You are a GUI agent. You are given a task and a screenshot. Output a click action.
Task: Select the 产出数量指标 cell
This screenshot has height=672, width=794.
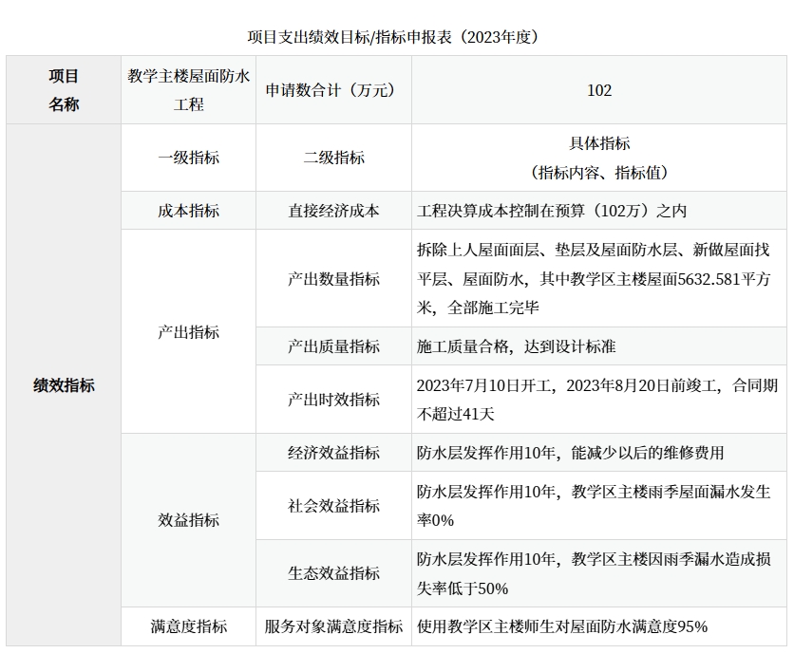333,279
